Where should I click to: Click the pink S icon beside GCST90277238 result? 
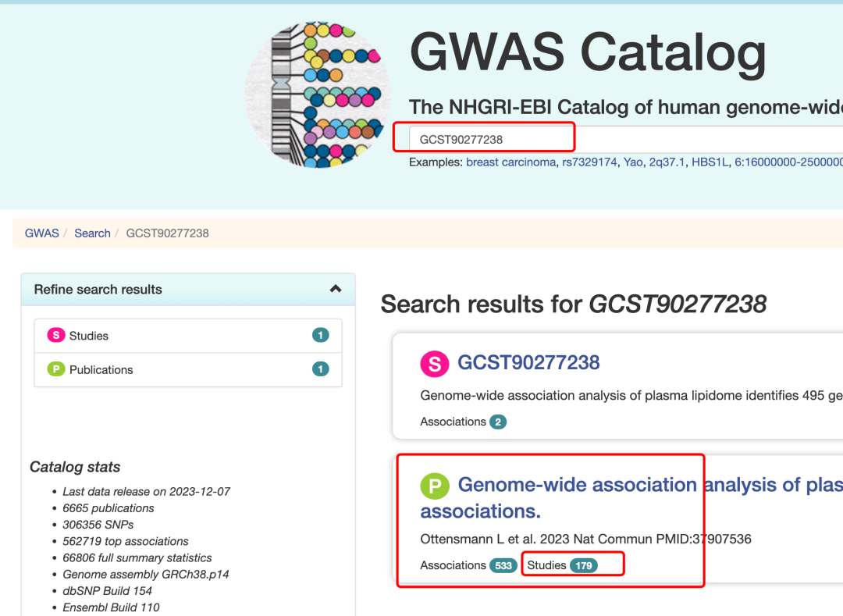click(435, 363)
